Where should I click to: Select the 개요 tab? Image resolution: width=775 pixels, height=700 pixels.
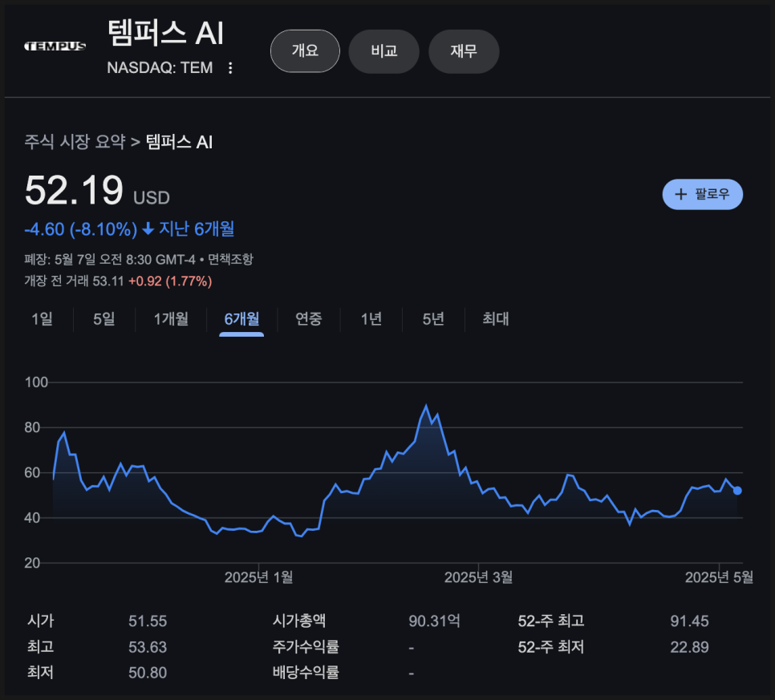pos(305,51)
